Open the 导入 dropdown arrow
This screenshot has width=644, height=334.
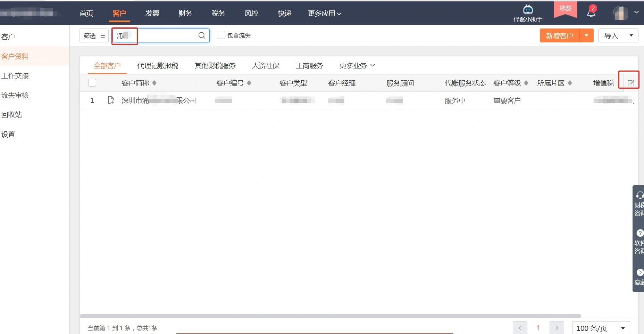point(632,35)
